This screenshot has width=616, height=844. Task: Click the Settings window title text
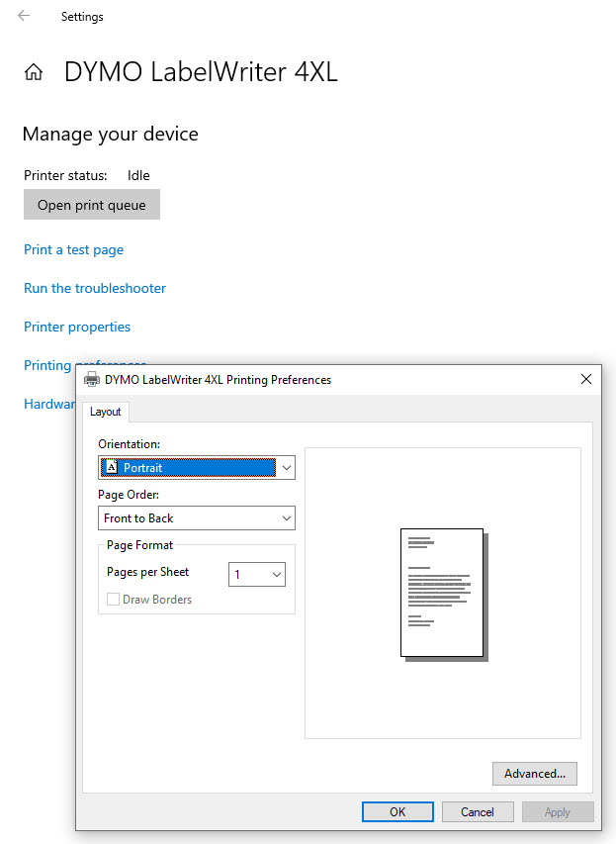[x=82, y=17]
